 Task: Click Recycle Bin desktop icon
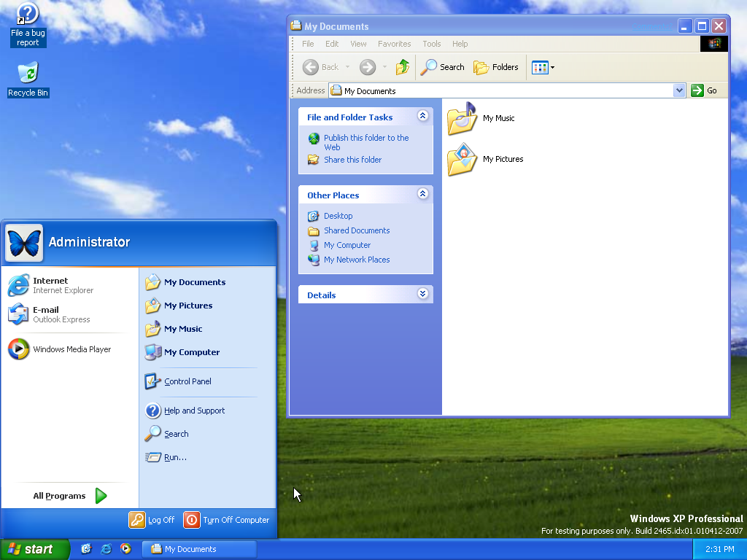(28, 79)
